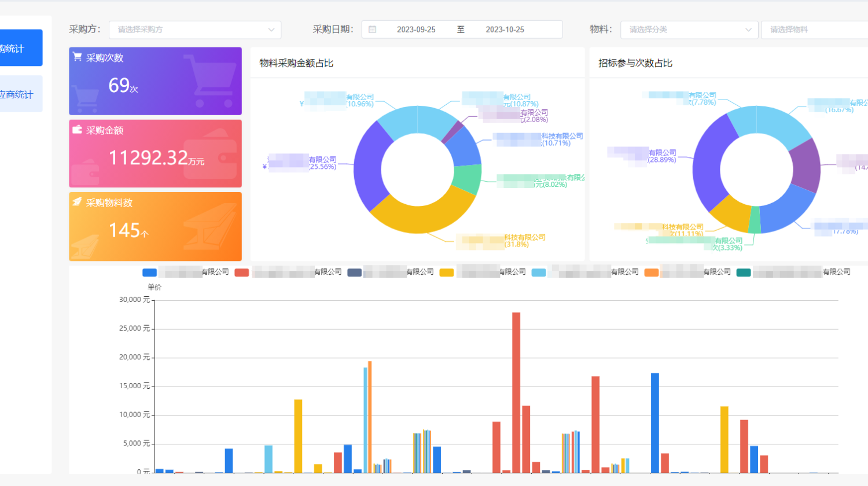Image resolution: width=868 pixels, height=486 pixels.
Task: Click the green 8.02% slice in 物料采购金额占比
Action: (x=468, y=178)
